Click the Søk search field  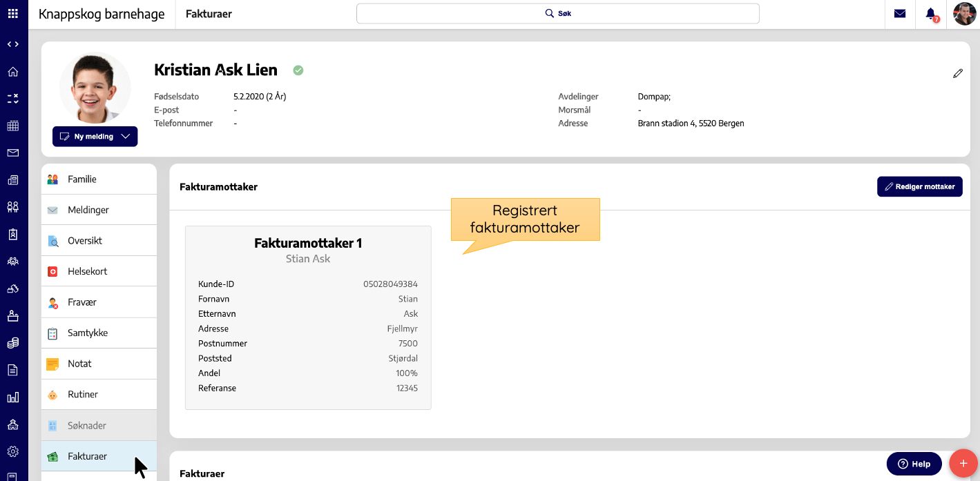coord(557,13)
